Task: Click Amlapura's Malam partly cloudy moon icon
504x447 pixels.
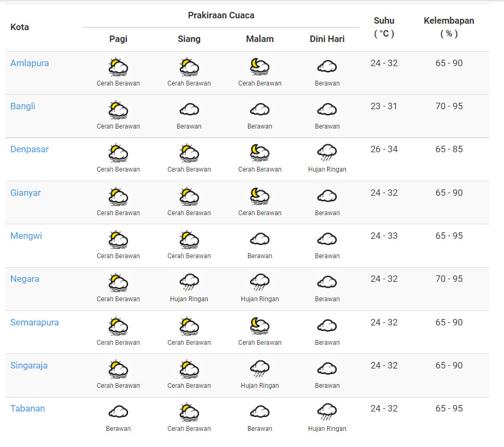Action: [x=260, y=67]
